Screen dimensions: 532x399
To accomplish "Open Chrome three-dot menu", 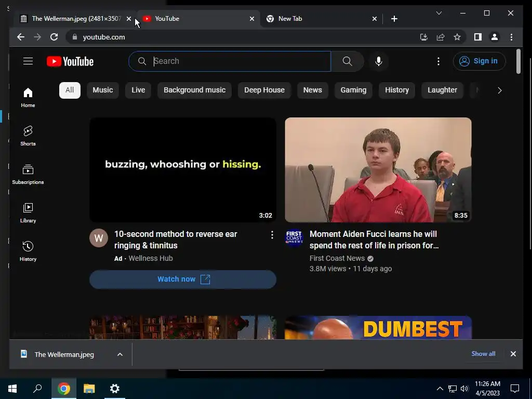I will coord(512,37).
